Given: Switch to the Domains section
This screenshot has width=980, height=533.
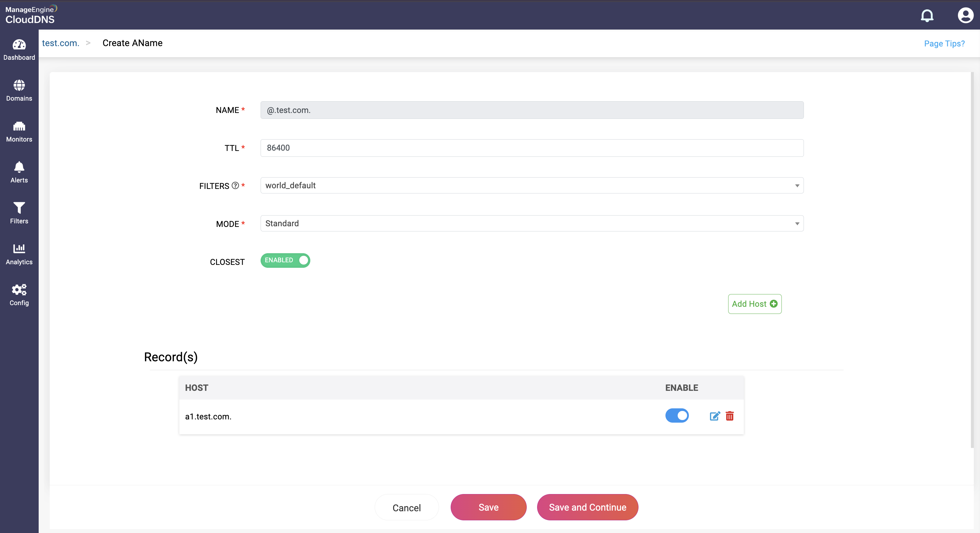Looking at the screenshot, I should pyautogui.click(x=19, y=91).
